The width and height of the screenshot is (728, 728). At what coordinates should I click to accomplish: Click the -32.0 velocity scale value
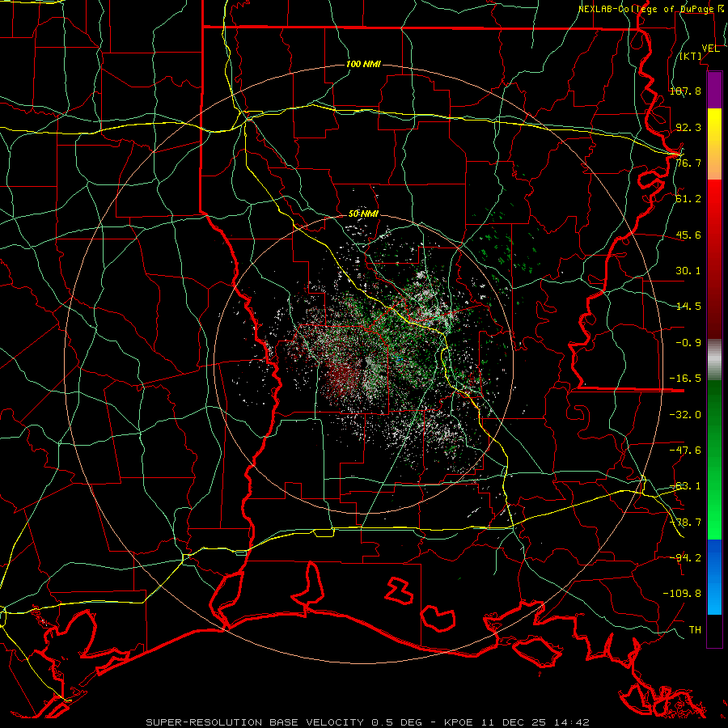point(685,414)
